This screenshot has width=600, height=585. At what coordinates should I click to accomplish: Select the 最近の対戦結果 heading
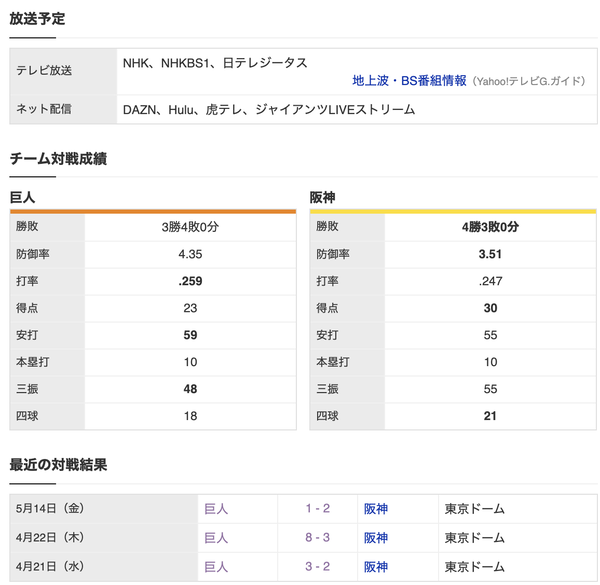pos(58,465)
